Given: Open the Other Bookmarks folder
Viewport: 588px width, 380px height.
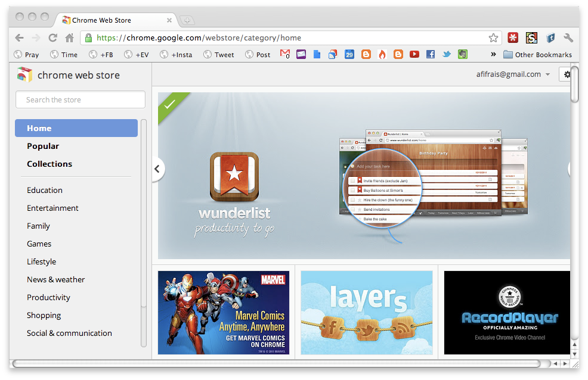Looking at the screenshot, I should pyautogui.click(x=538, y=55).
